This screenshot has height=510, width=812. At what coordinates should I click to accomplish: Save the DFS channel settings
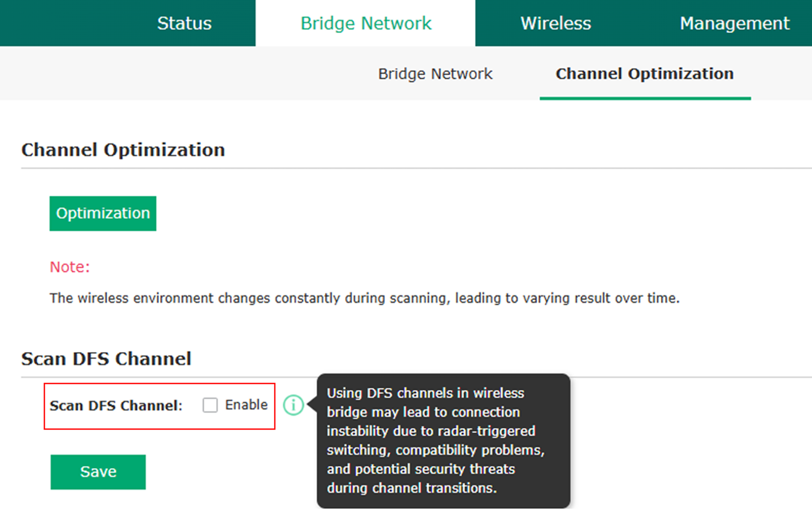98,472
